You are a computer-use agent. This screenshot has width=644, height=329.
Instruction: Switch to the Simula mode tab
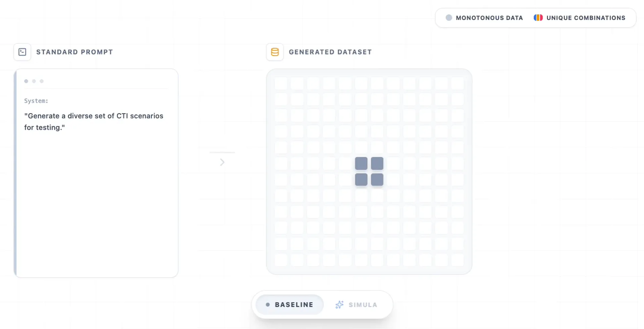pos(357,304)
